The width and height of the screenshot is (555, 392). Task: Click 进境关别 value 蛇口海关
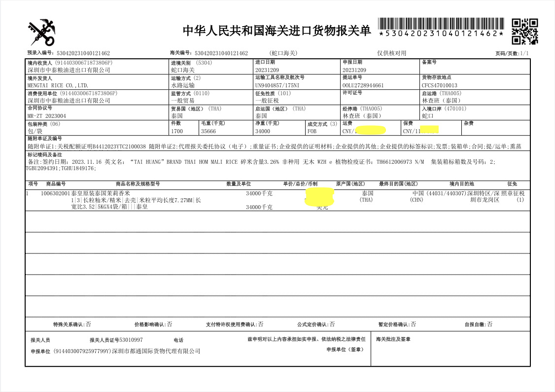(x=183, y=70)
